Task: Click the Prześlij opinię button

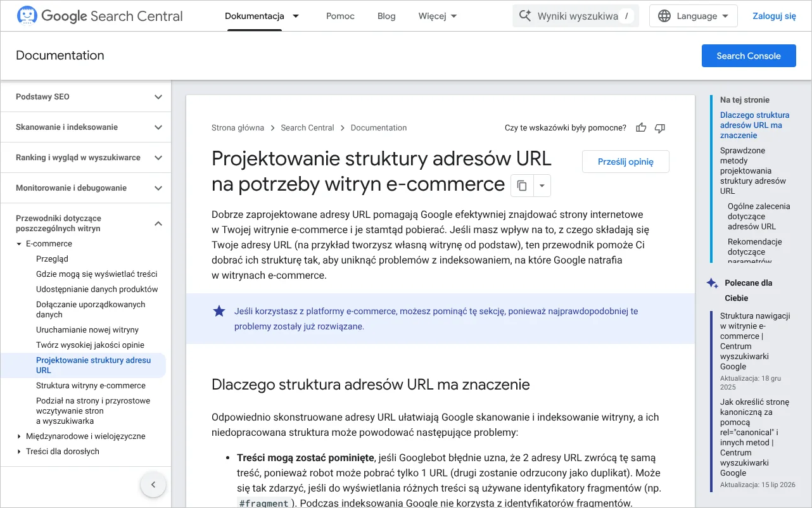Action: 626,162
